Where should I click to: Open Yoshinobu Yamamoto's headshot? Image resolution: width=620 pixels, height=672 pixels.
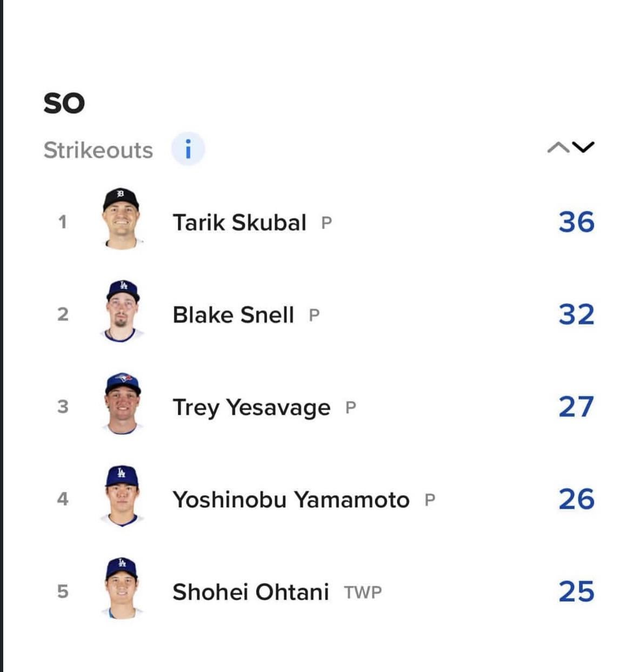point(122,496)
